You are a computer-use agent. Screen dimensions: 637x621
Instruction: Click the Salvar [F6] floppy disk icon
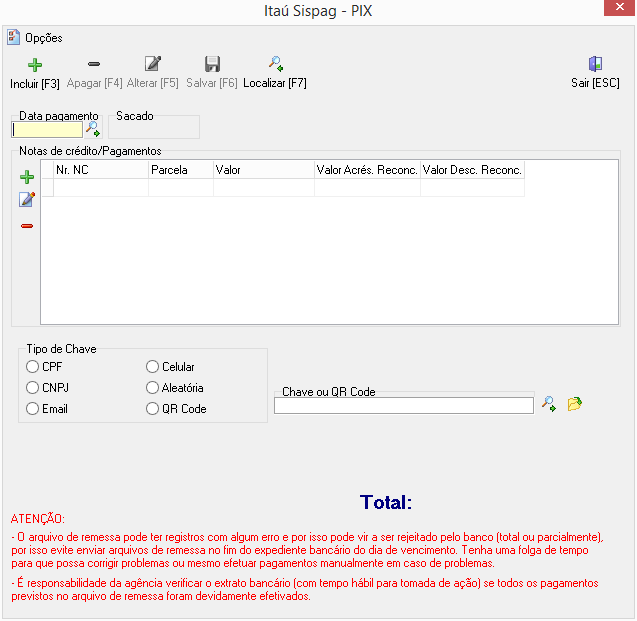(x=212, y=64)
